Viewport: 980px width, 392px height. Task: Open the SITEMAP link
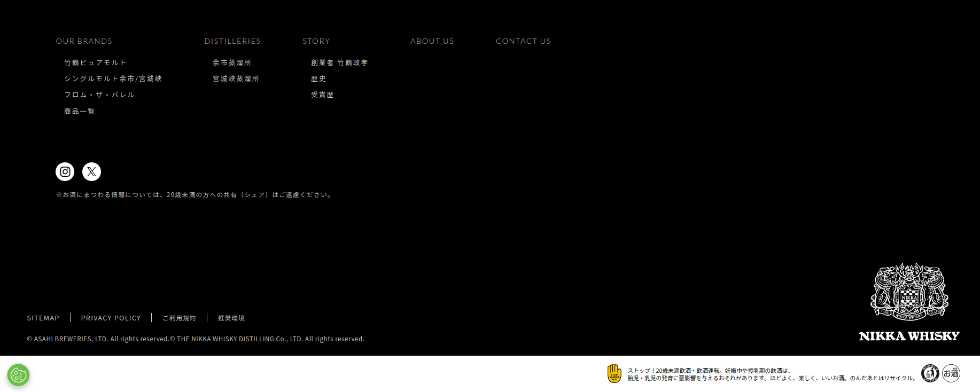tap(43, 318)
